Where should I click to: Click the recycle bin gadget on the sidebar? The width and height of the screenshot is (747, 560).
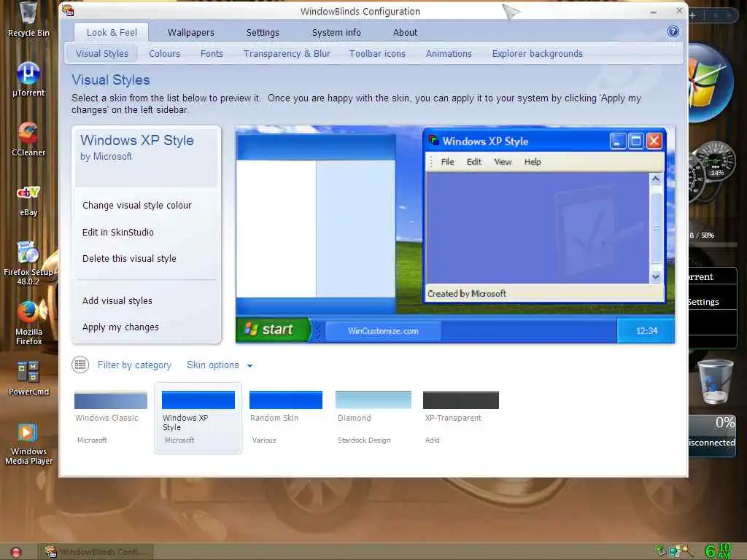(x=715, y=381)
